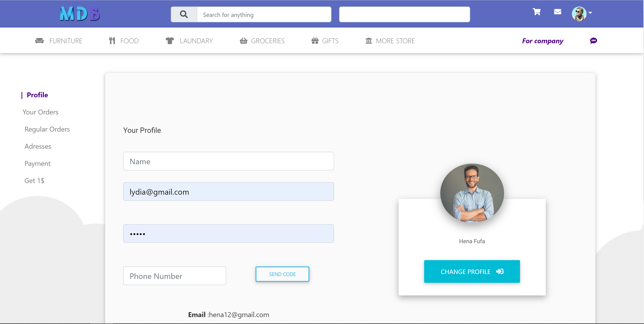Select the Adresses sidebar item

38,146
